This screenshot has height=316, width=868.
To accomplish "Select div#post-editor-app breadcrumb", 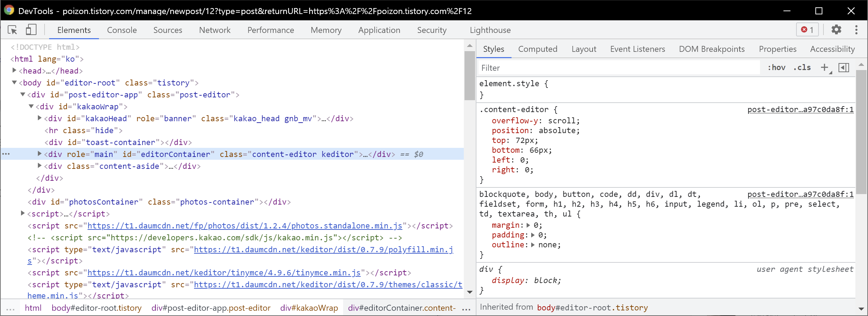I will point(211,308).
